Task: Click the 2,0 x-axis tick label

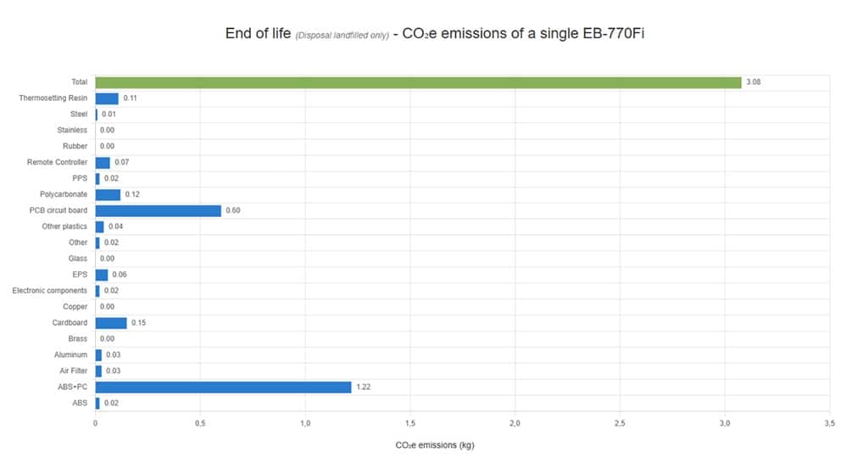Action: [515, 423]
